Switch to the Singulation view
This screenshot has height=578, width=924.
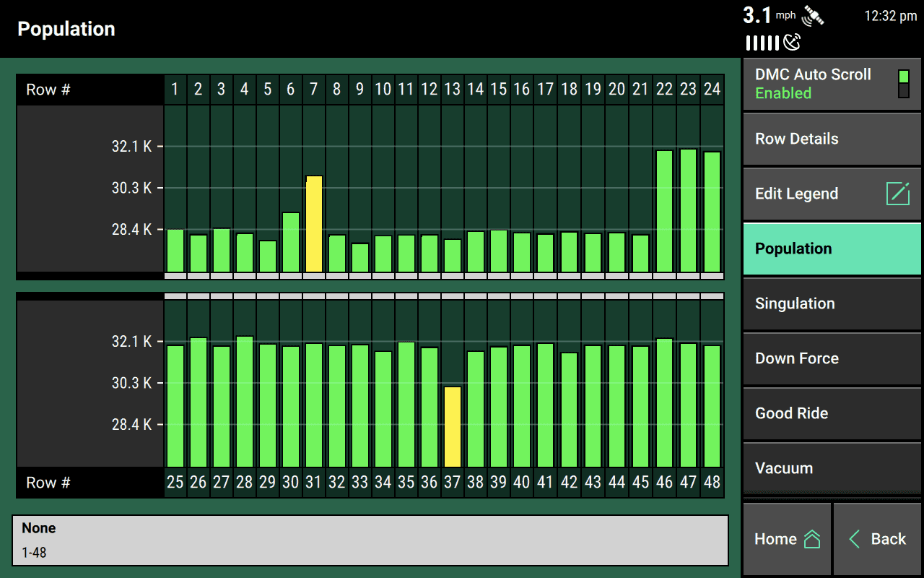click(830, 303)
